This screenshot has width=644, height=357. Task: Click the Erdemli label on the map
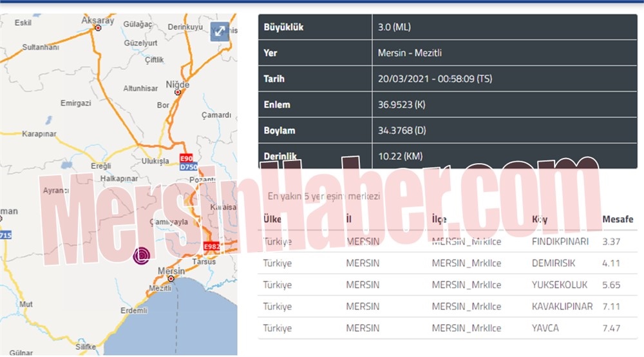click(133, 311)
